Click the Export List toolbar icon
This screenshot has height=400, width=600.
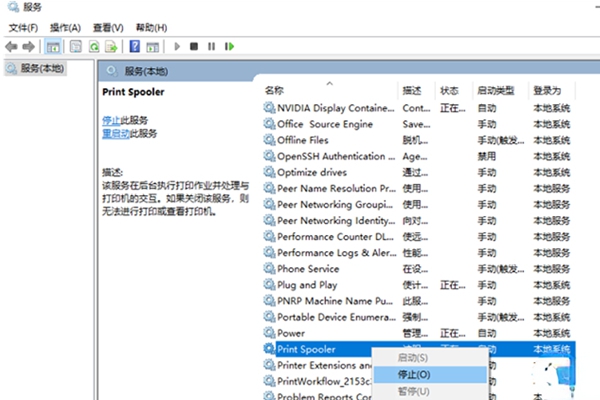(x=111, y=47)
